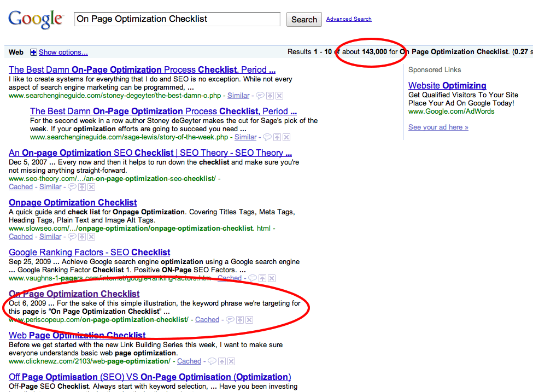Click the www.Google.com/AdWords ad URL text
The image size is (533, 392).
[x=451, y=112]
